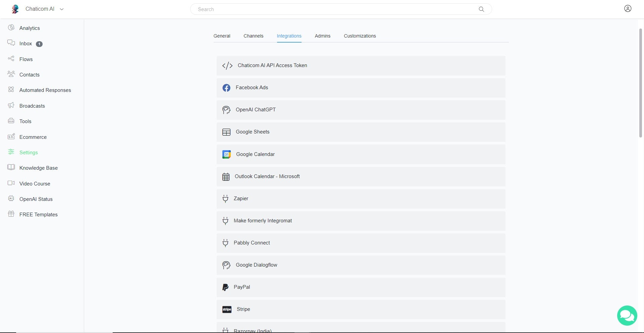This screenshot has width=644, height=333.
Task: Open Analytics sidebar icon
Action: click(x=11, y=27)
